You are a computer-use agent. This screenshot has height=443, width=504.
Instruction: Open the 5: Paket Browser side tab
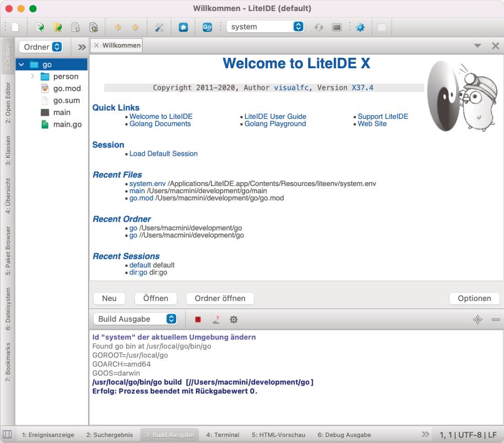(x=8, y=250)
